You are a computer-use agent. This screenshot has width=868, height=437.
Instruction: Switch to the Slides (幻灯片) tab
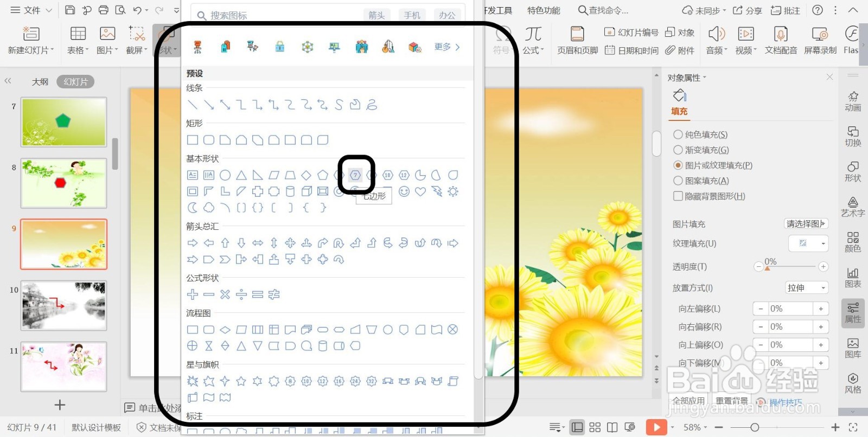(x=75, y=82)
